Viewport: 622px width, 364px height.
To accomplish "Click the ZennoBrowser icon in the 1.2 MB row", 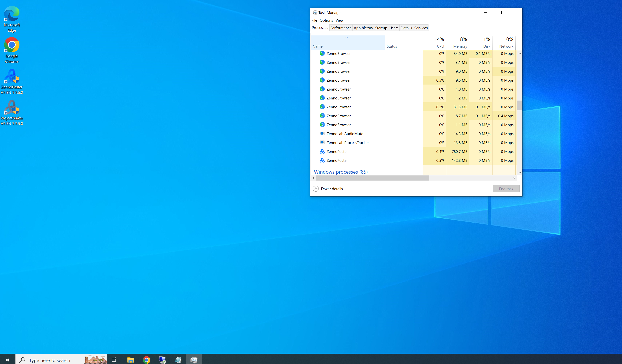I will [x=322, y=98].
